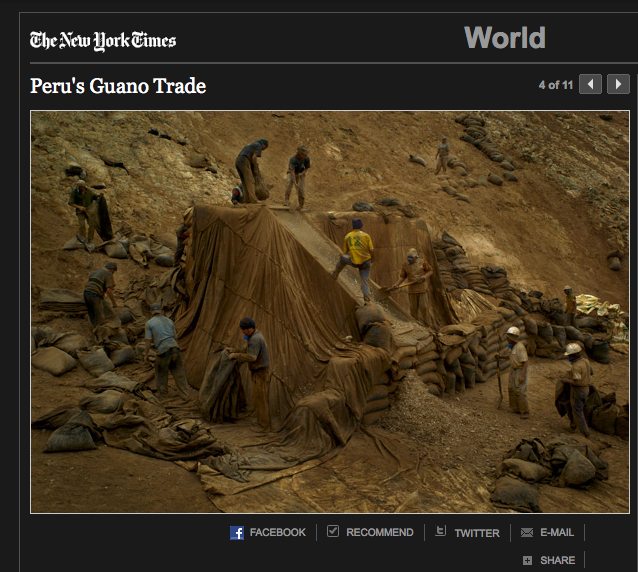Tick the Recommend checkmark icon
Viewport: 638px width, 572px height.
[x=333, y=532]
